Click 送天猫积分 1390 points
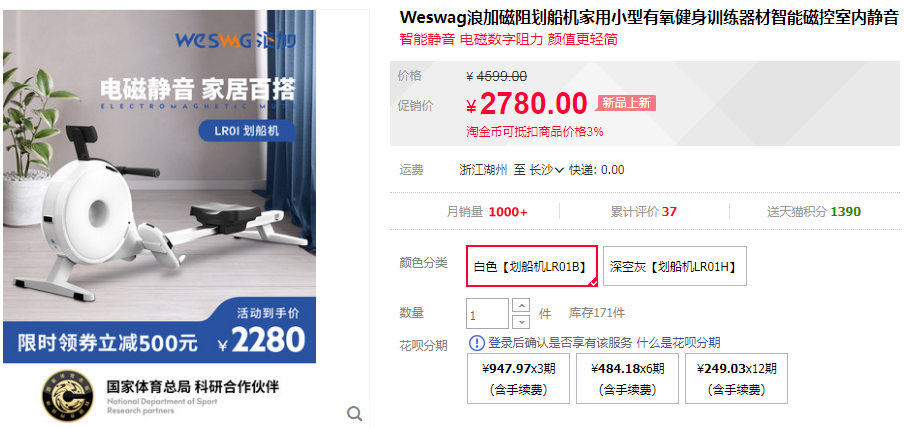This screenshot has width=906, height=428. tap(814, 211)
